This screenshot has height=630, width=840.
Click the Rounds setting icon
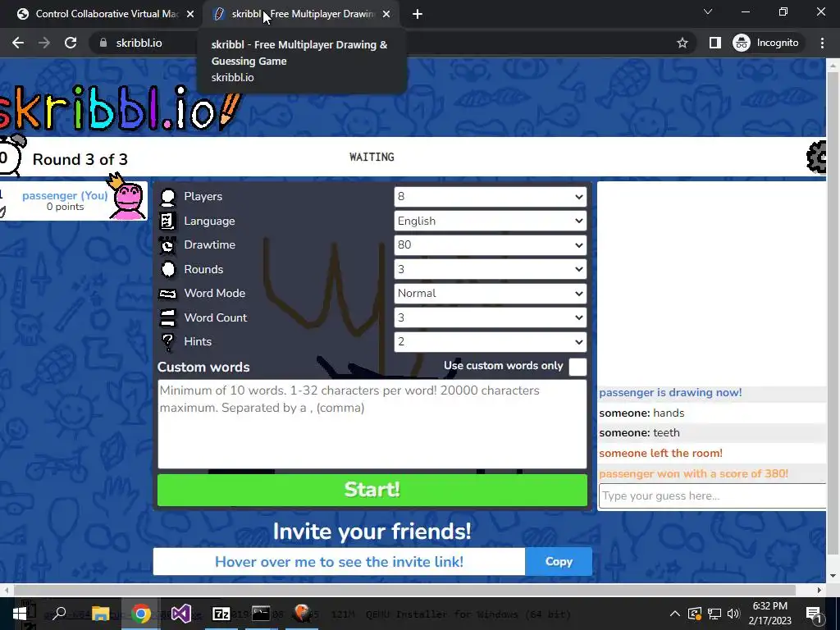(x=167, y=269)
